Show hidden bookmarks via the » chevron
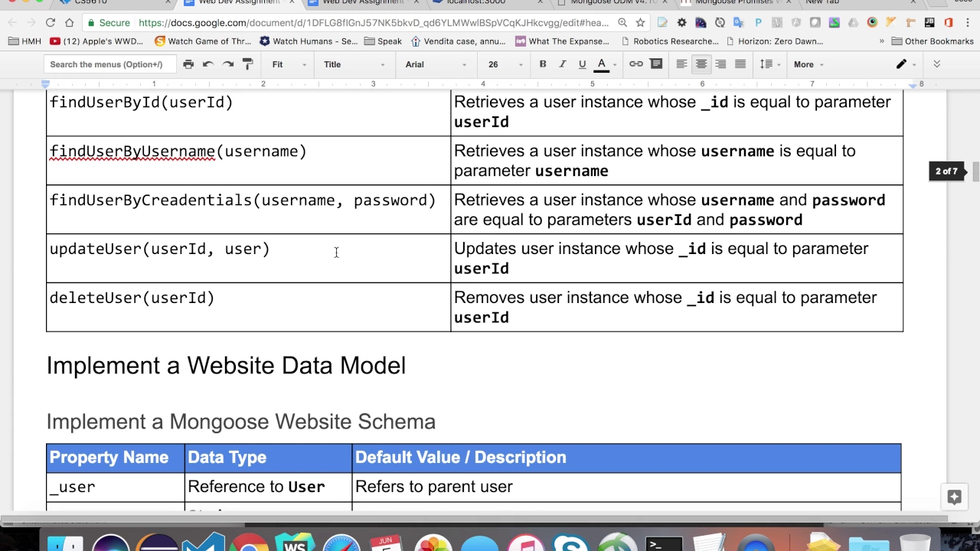Image resolution: width=980 pixels, height=551 pixels. (882, 41)
